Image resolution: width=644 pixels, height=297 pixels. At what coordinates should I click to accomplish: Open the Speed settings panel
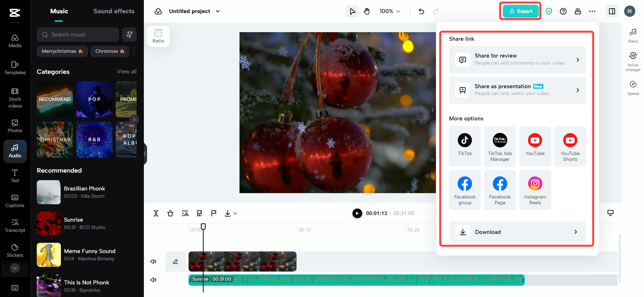click(x=633, y=87)
